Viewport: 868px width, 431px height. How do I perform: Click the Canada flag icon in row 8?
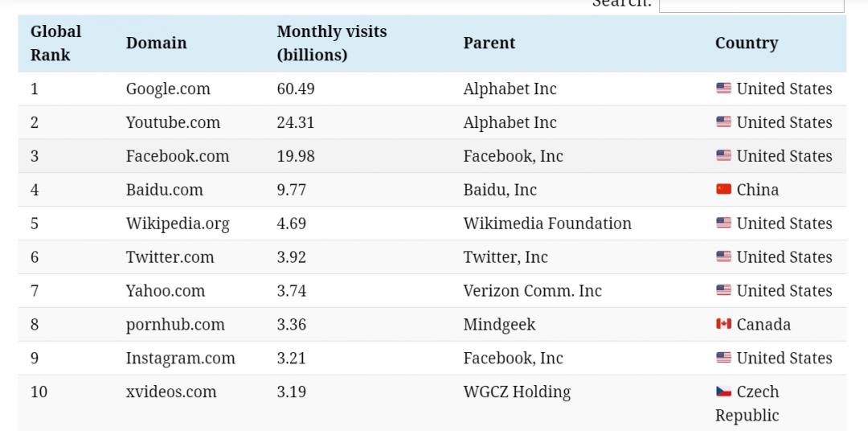(x=723, y=324)
